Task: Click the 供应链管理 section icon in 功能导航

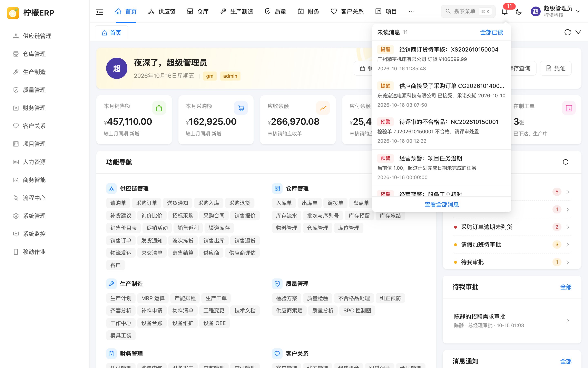Action: coord(111,189)
